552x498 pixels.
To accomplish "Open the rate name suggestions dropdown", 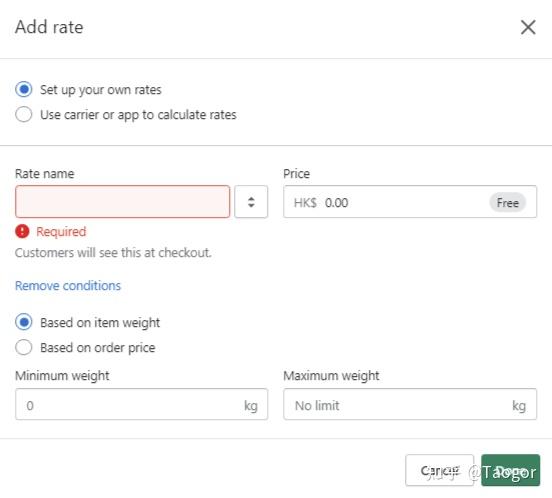I will pyautogui.click(x=251, y=202).
